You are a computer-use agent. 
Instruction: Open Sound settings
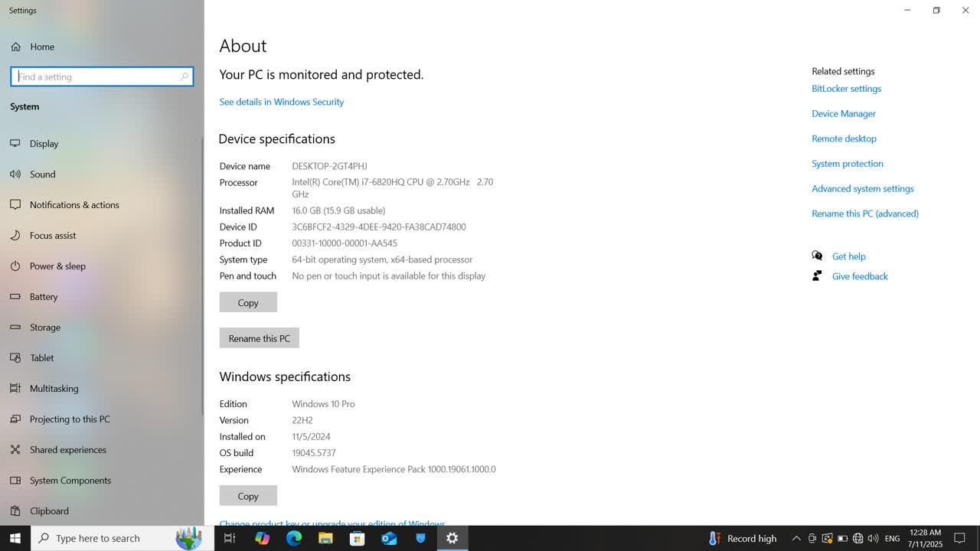point(42,174)
